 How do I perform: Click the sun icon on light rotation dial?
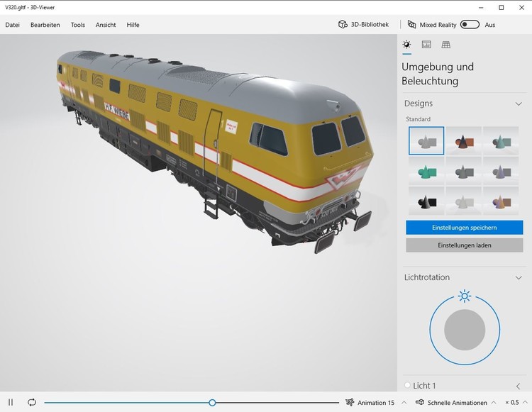465,296
